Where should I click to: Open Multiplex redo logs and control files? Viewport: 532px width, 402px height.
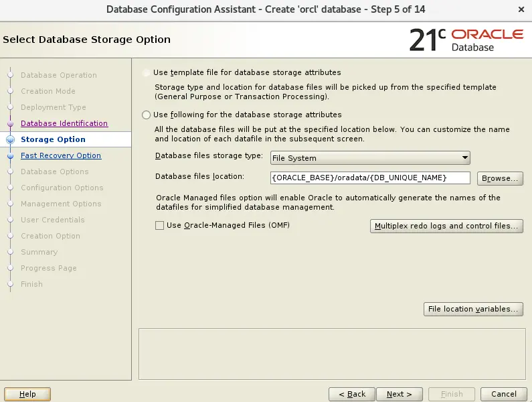pyautogui.click(x=446, y=226)
